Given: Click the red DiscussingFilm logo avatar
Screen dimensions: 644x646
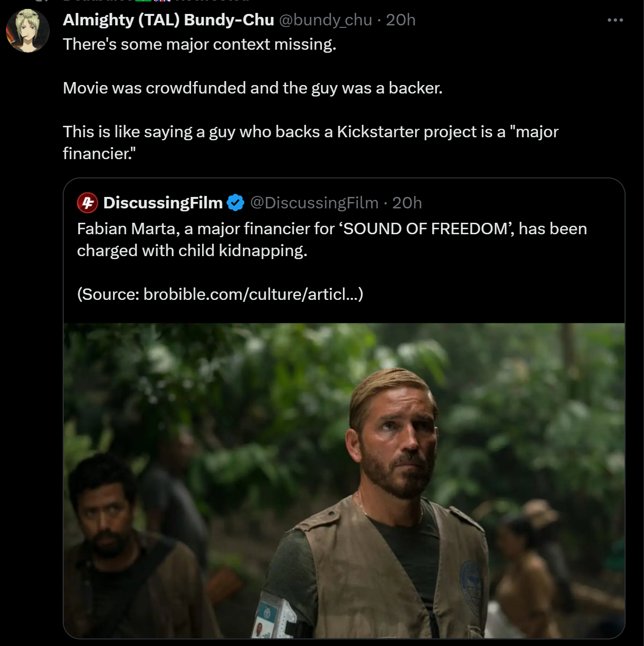Looking at the screenshot, I should pos(88,202).
